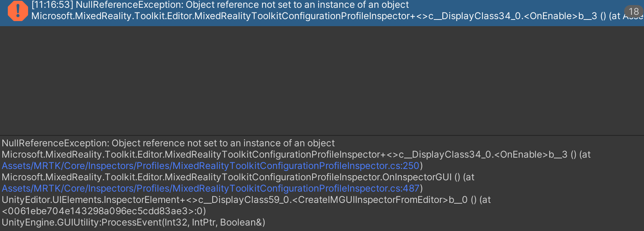The width and height of the screenshot is (644, 231).
Task: Click the timestamp [11:16:53] in the error entry
Action: click(53, 5)
